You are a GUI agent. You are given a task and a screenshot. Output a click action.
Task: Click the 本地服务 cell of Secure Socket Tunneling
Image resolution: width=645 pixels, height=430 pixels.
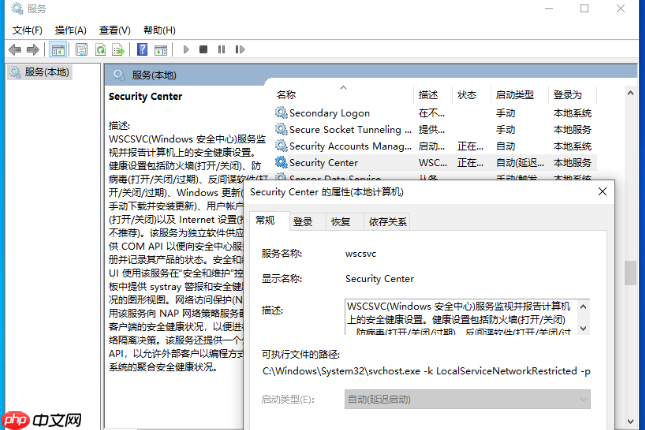coord(572,130)
